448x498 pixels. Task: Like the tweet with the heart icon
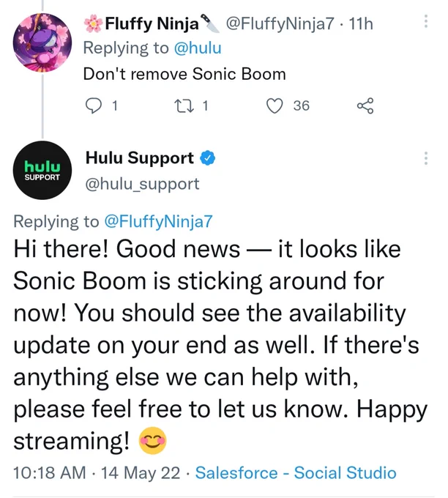(275, 105)
